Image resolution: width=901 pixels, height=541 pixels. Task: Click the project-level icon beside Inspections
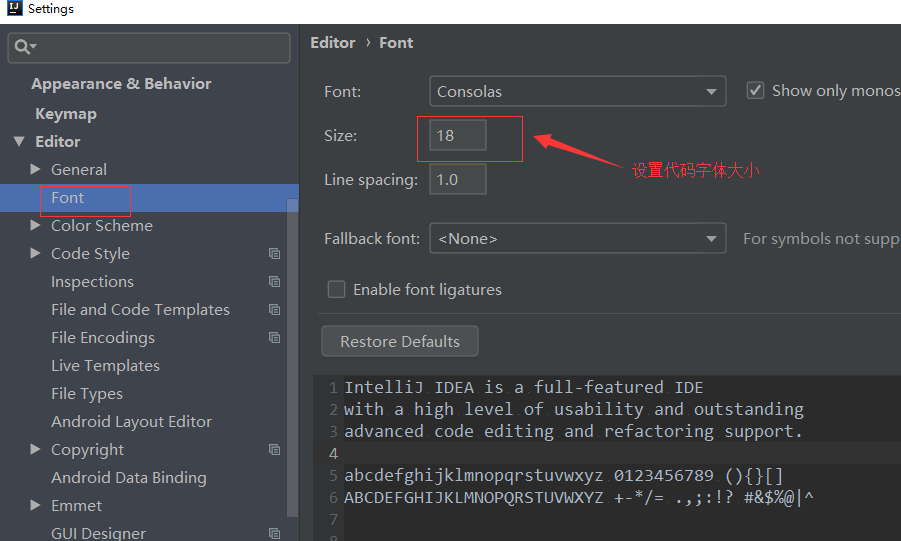[x=274, y=282]
